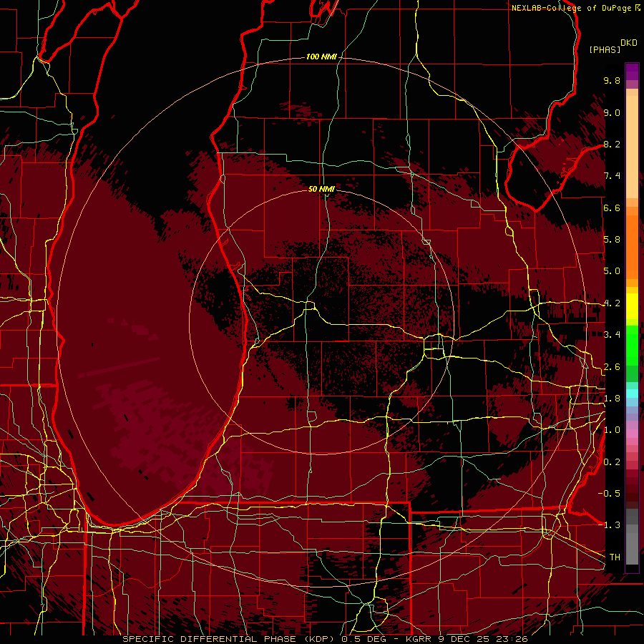Click the TH threshold label
The width and height of the screenshot is (644, 644).
click(615, 557)
